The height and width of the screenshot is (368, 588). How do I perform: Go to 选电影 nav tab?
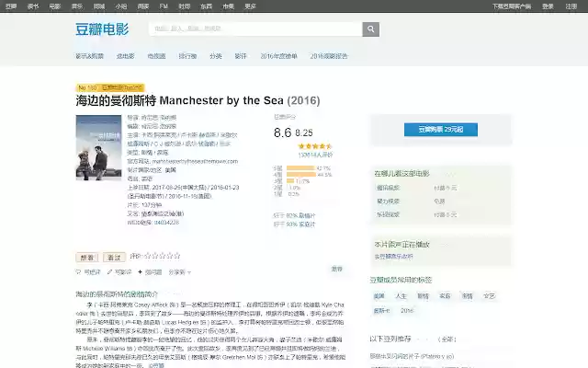(x=125, y=56)
